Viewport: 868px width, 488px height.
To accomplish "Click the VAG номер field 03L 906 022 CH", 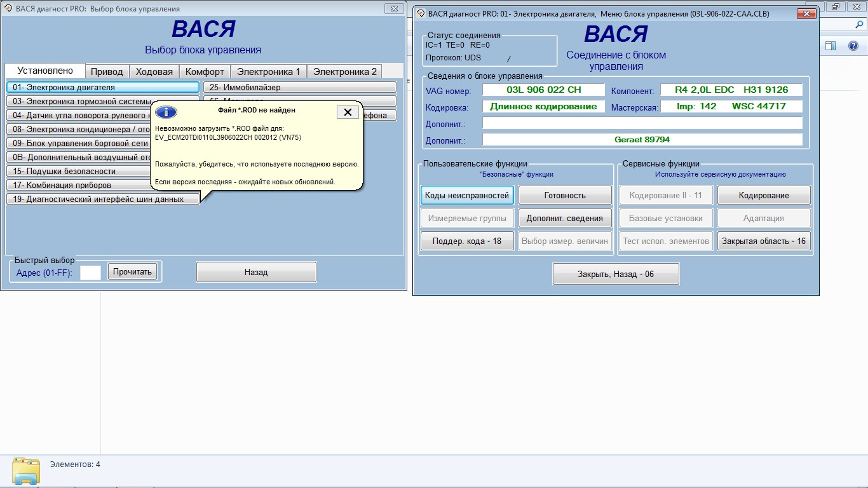I will pos(543,90).
